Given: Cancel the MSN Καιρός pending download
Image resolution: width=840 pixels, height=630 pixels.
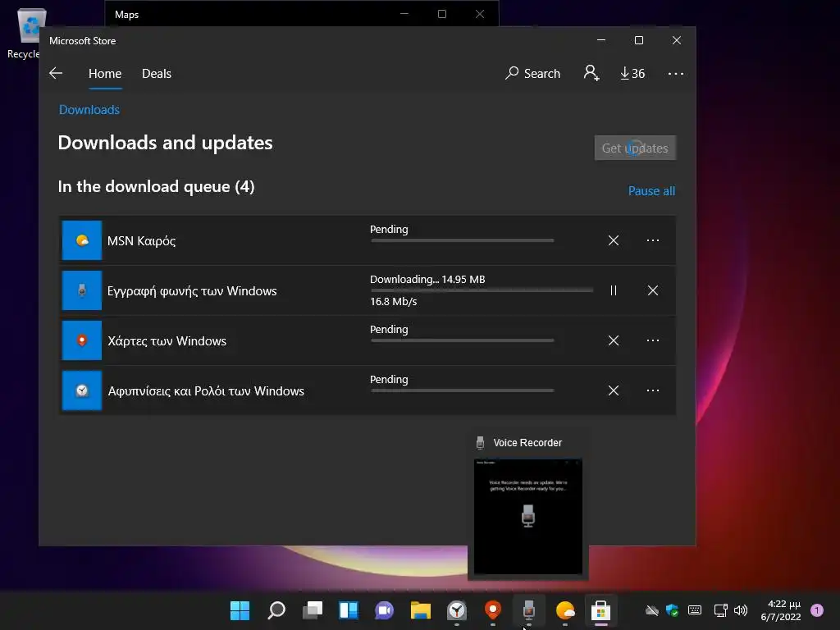Looking at the screenshot, I should tap(614, 240).
